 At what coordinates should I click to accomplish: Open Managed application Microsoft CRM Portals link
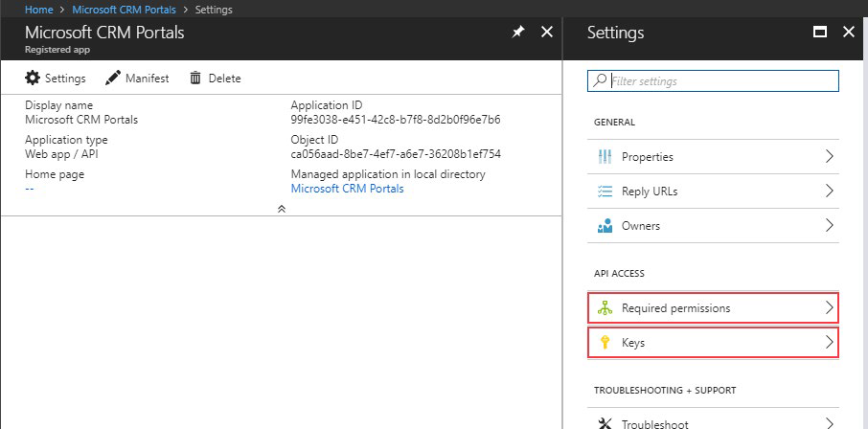[x=347, y=189]
